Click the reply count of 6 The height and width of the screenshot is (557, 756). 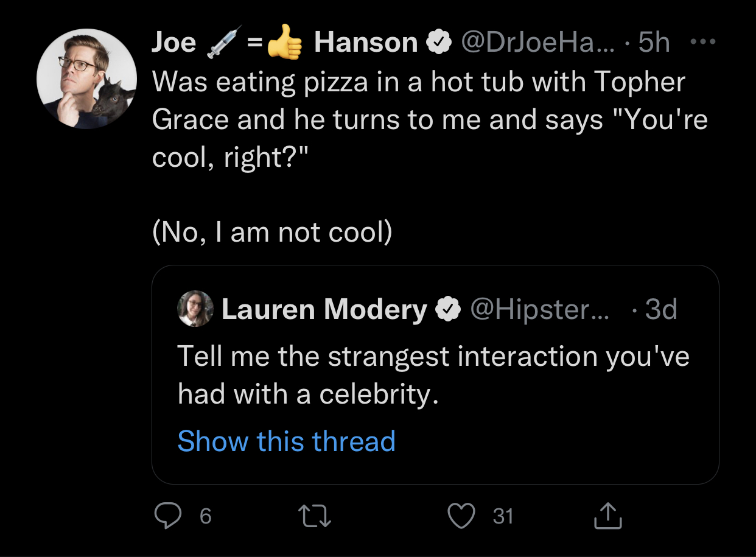(206, 517)
